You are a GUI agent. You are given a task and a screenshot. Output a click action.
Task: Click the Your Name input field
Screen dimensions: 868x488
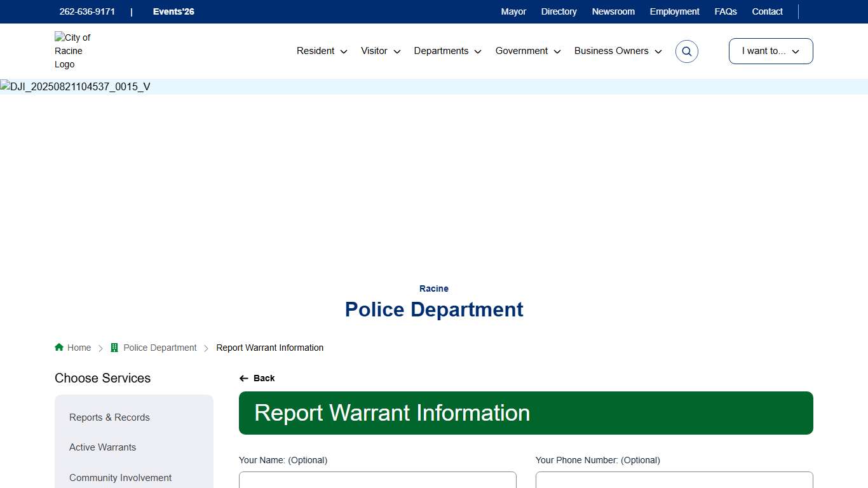tap(377, 481)
